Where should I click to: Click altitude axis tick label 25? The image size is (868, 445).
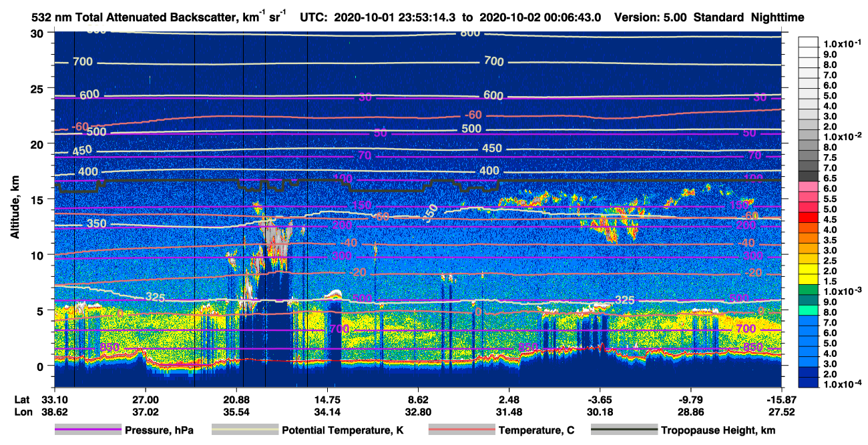[x=38, y=88]
